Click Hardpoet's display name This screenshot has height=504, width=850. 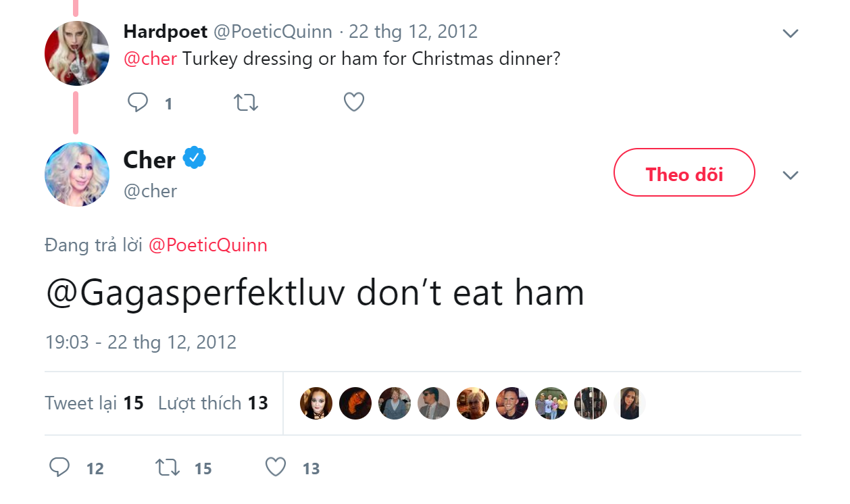166,31
